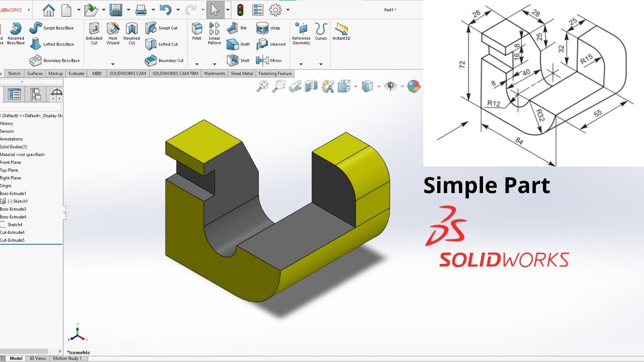
Task: Activate the Select arrow cursor tool
Action: [x=215, y=10]
